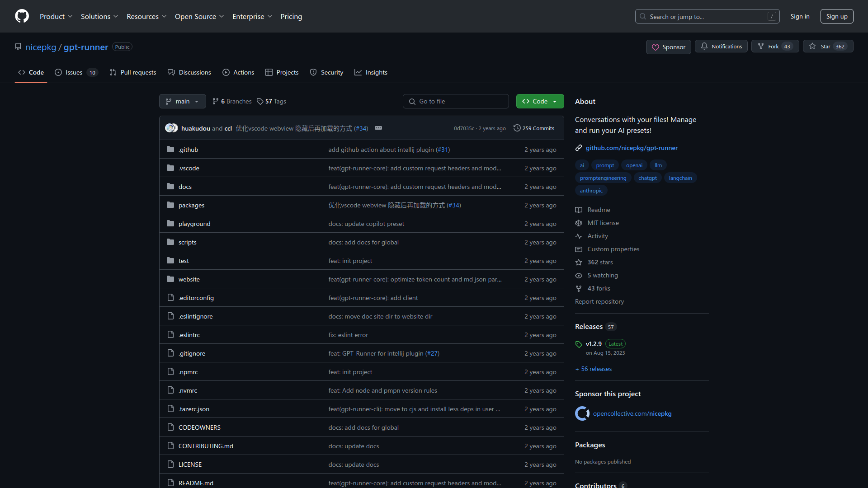Open the 259 Commits history

(534, 128)
